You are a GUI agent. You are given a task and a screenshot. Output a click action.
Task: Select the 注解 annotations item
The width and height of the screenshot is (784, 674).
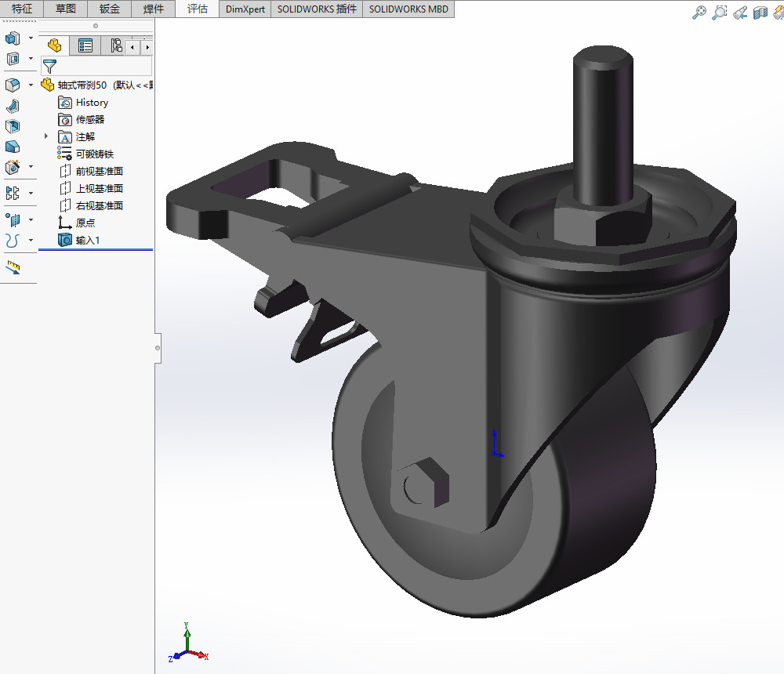[77, 137]
